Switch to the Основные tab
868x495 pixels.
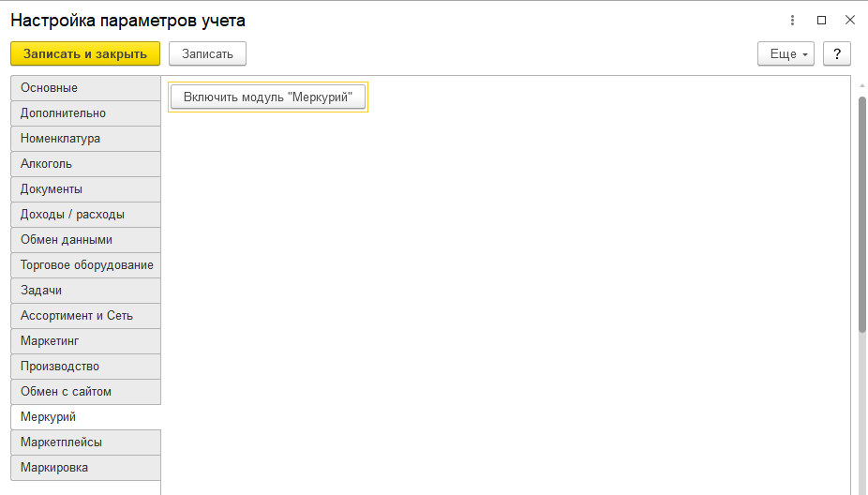(x=85, y=88)
